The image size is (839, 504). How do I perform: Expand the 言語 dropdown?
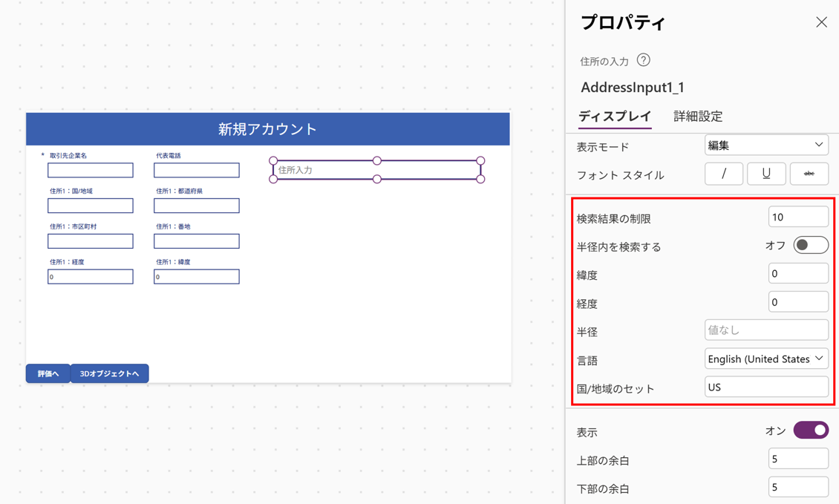pos(765,359)
